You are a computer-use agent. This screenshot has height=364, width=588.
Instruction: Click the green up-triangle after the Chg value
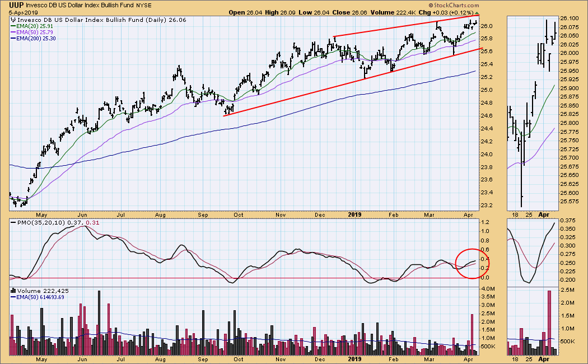point(477,13)
